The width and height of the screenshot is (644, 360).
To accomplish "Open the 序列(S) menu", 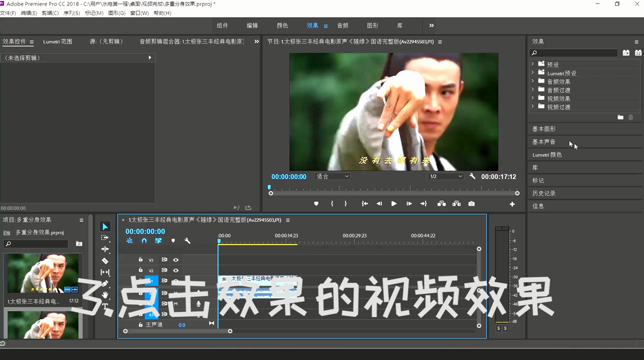I will coord(72,13).
